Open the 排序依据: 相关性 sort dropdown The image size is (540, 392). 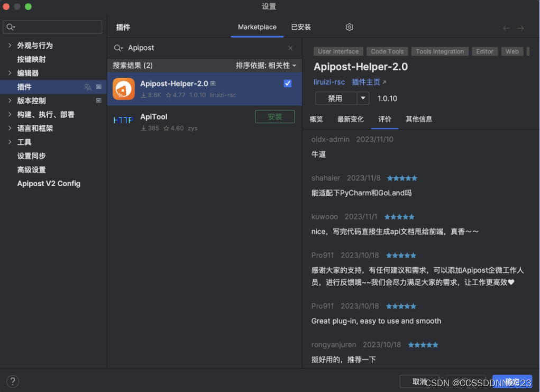tap(266, 66)
